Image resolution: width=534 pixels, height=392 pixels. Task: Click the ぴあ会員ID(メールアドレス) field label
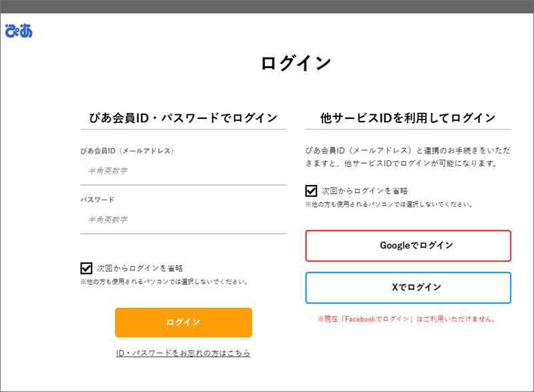[x=127, y=151]
